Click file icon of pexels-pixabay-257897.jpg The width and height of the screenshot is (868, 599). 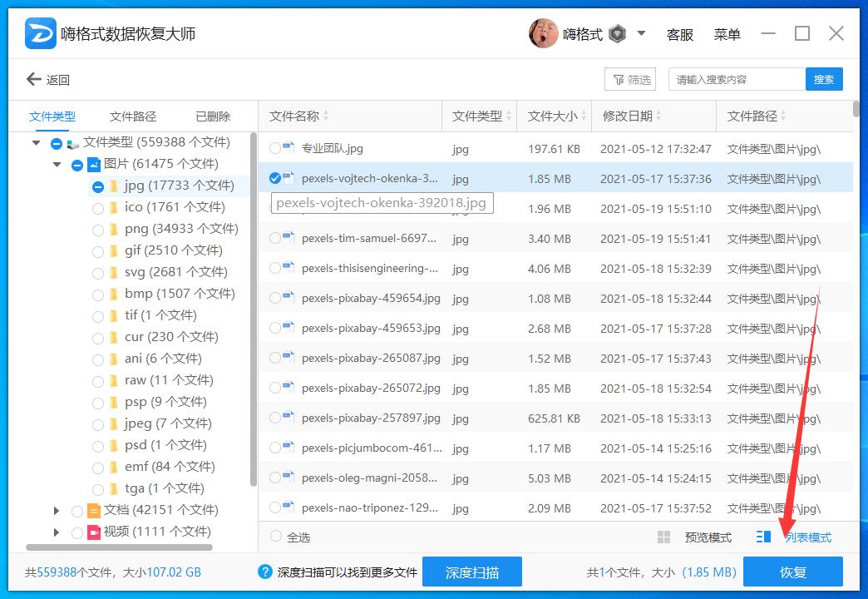point(289,416)
